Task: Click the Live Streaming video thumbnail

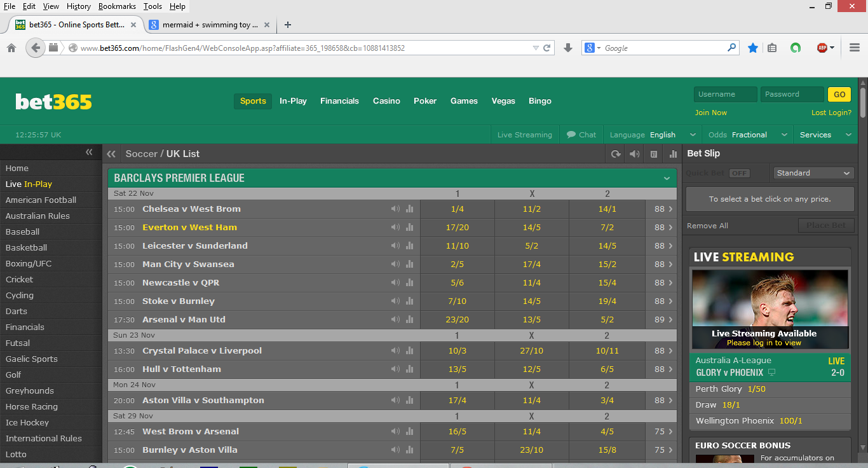Action: click(x=770, y=309)
